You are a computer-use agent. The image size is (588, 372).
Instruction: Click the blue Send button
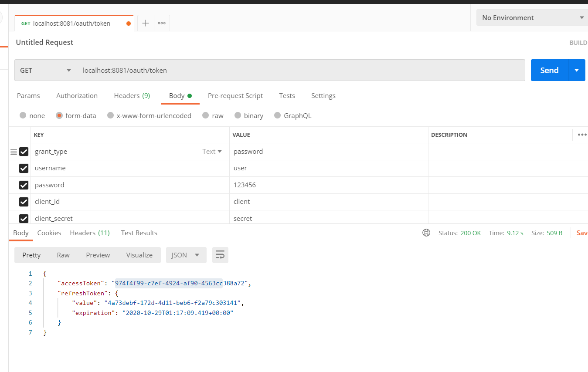pos(549,70)
